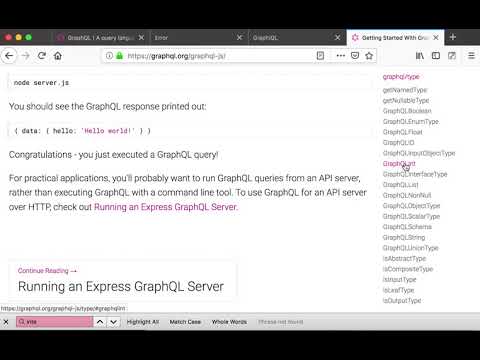Open isOutputType in sidebar

[x=402, y=301]
